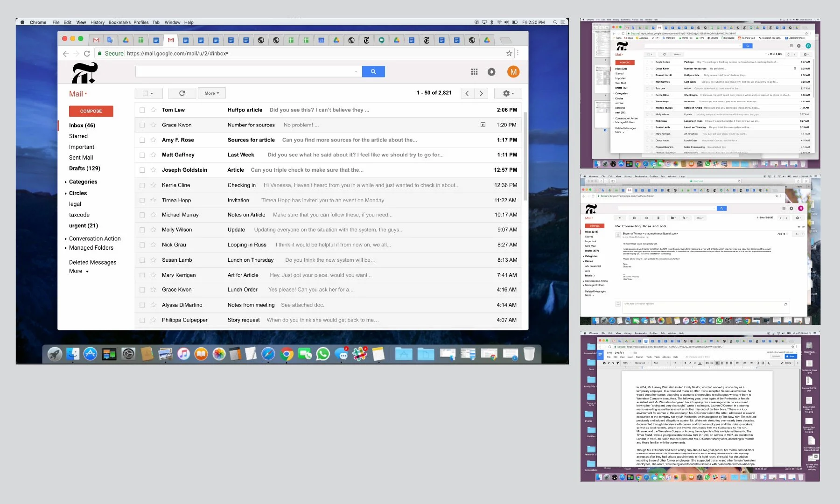840x504 pixels.
Task: Go to the newer messages arrow
Action: [467, 93]
